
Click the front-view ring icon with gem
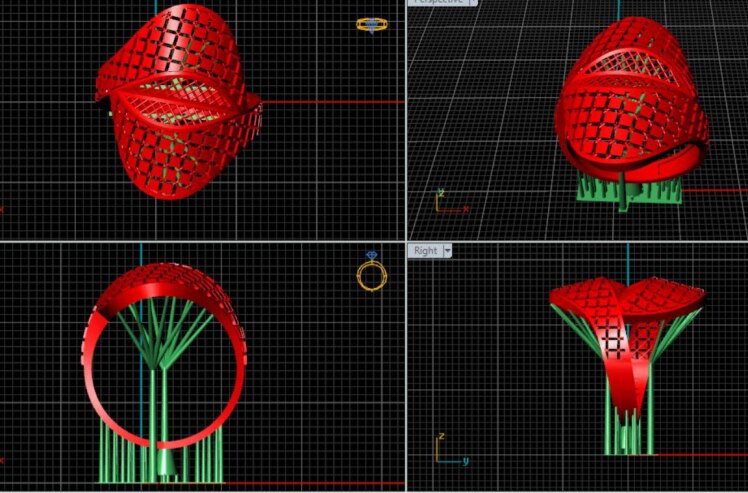(370, 273)
